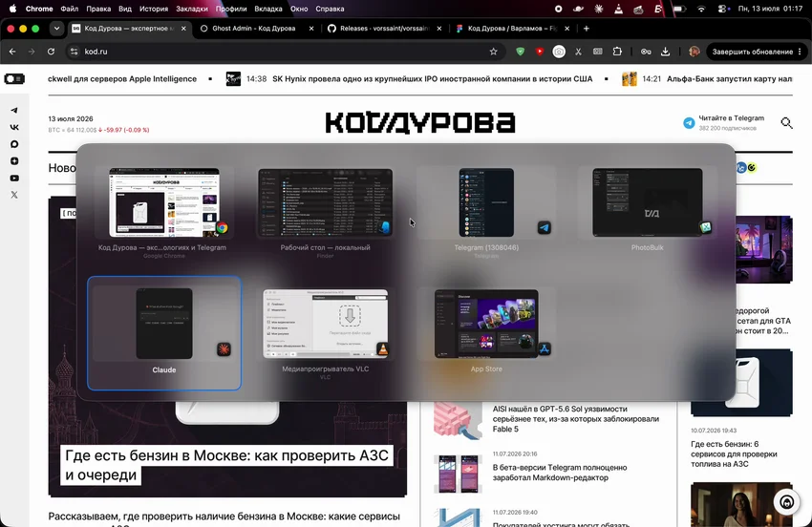Switch to the Ghost Admin - Код Дурова tab
This screenshot has width=812, height=527.
[254, 29]
